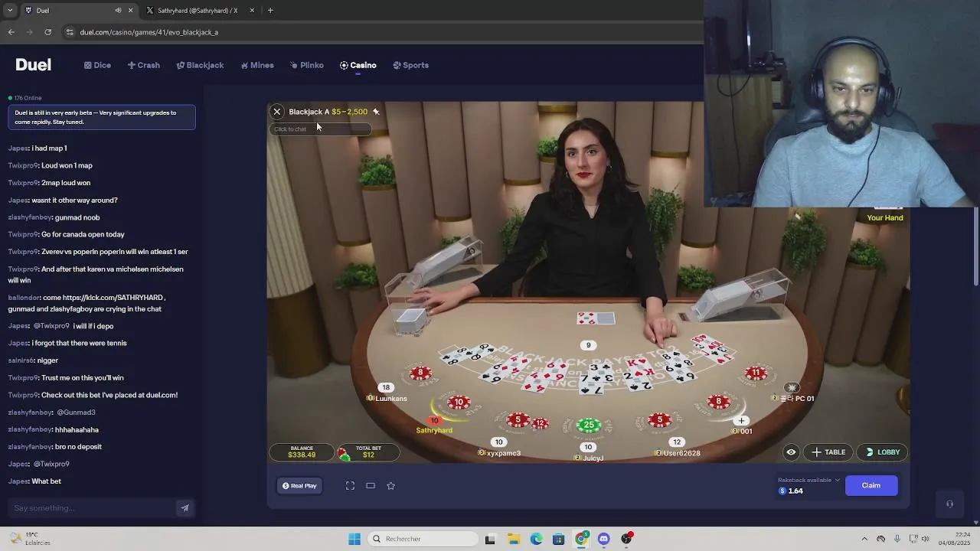Open the microphone tray icon

click(x=897, y=539)
